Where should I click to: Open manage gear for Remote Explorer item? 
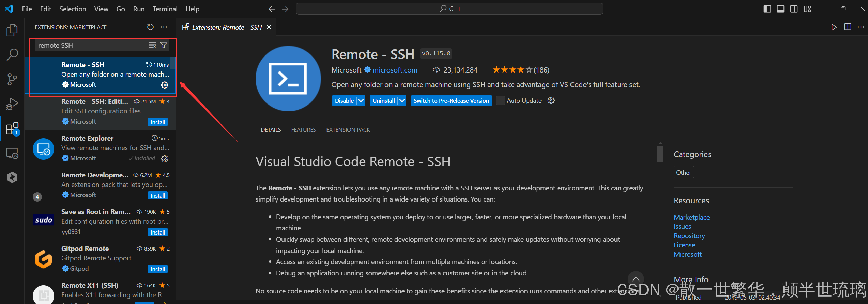click(x=165, y=158)
